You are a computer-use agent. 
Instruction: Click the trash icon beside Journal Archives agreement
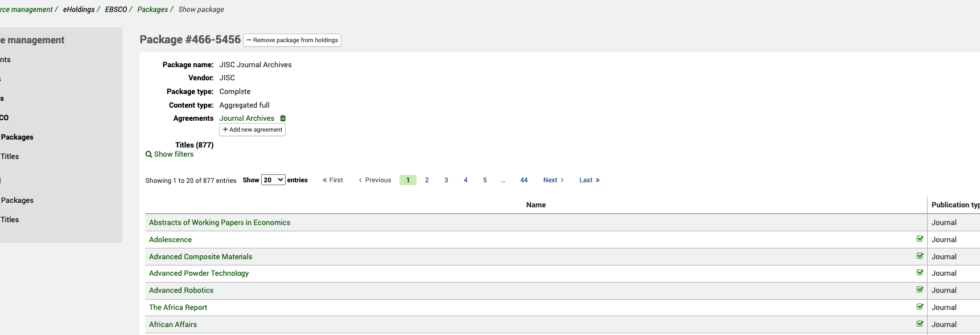(x=283, y=119)
